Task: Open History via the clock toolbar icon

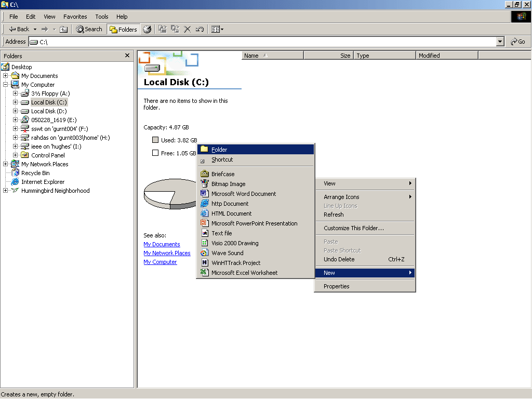Action: 148,29
